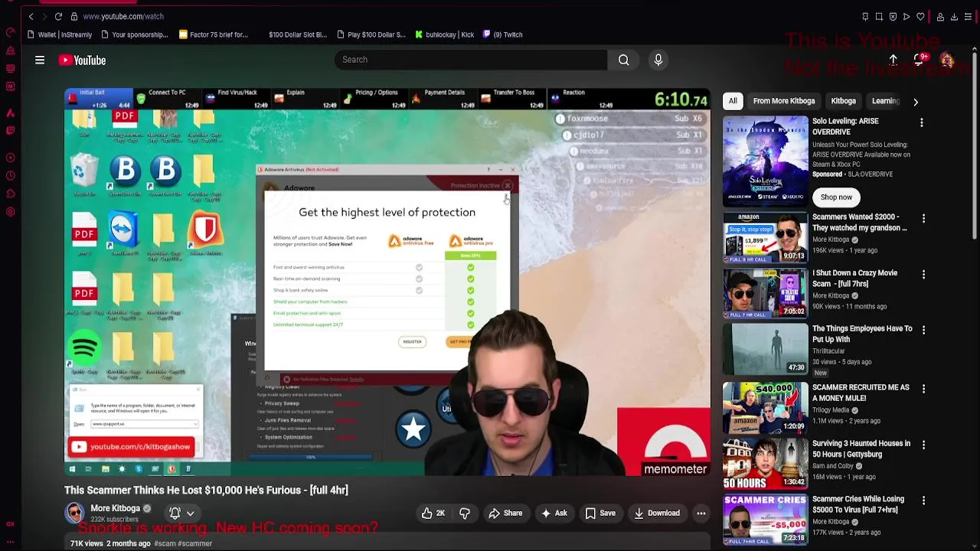Take a snapshot with browser capture icon

point(879,17)
